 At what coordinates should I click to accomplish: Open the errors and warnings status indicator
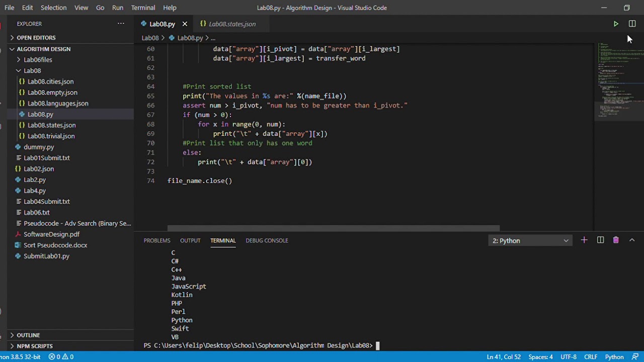pos(61,357)
